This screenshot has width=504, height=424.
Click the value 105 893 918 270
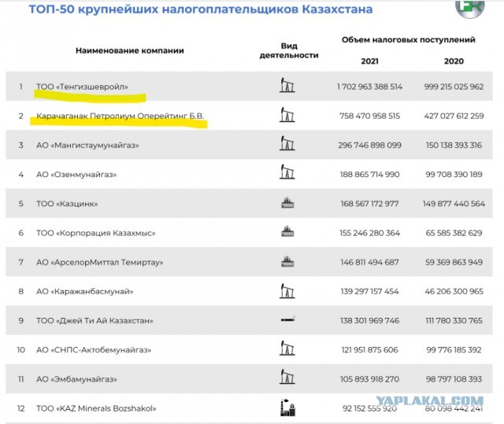coord(369,379)
